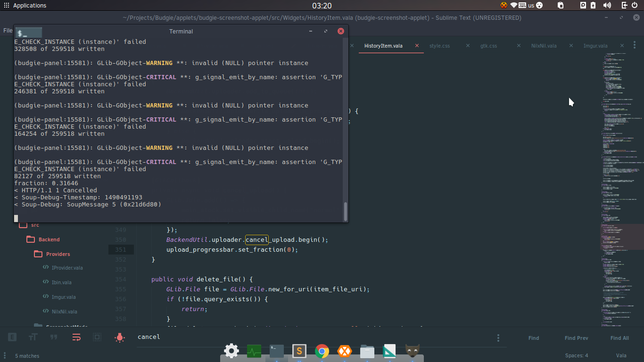Switch to the NilxNil.vala tab
The width and height of the screenshot is (644, 362).
click(544, 46)
